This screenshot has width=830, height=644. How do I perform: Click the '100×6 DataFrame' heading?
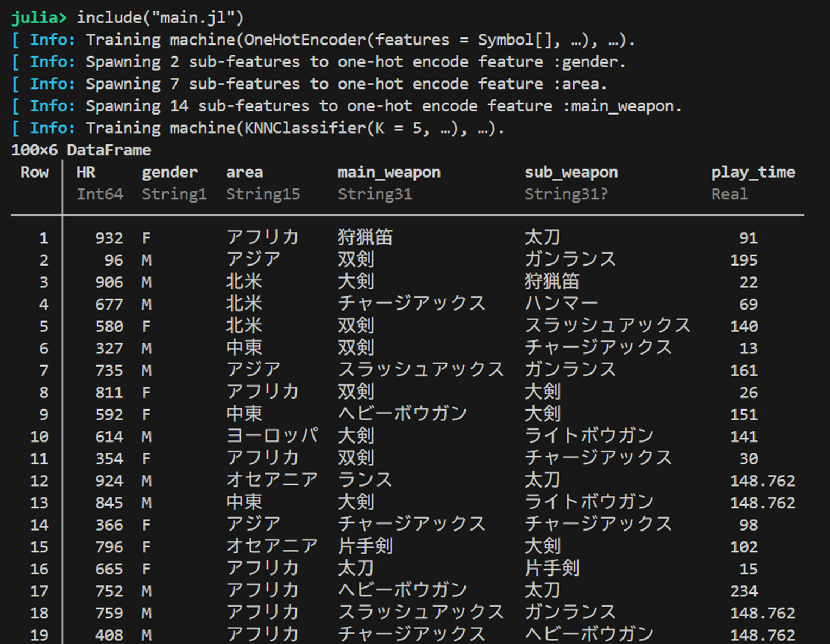tap(81, 150)
